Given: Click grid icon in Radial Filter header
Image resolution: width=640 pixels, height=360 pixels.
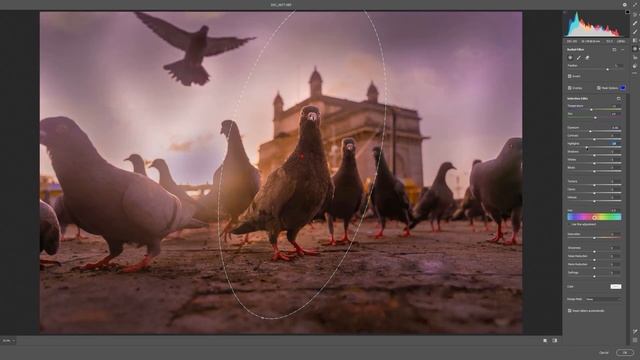Looking at the screenshot, I should pyautogui.click(x=614, y=49).
